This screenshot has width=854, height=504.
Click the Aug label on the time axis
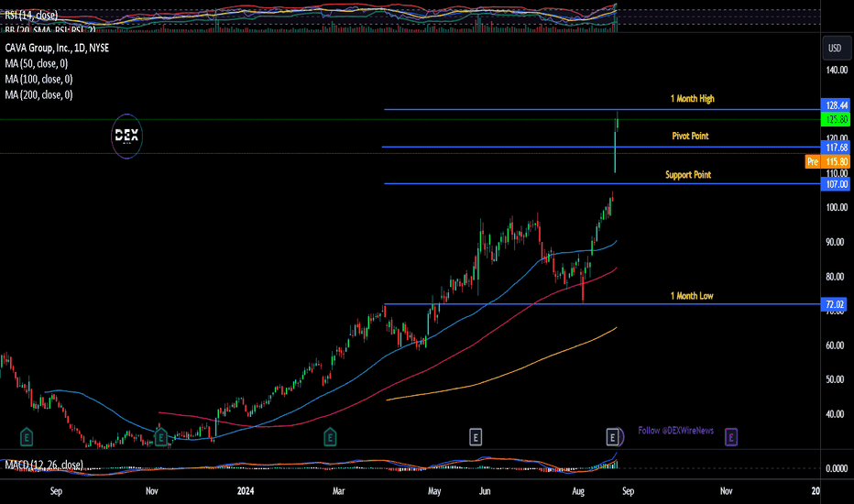[578, 491]
